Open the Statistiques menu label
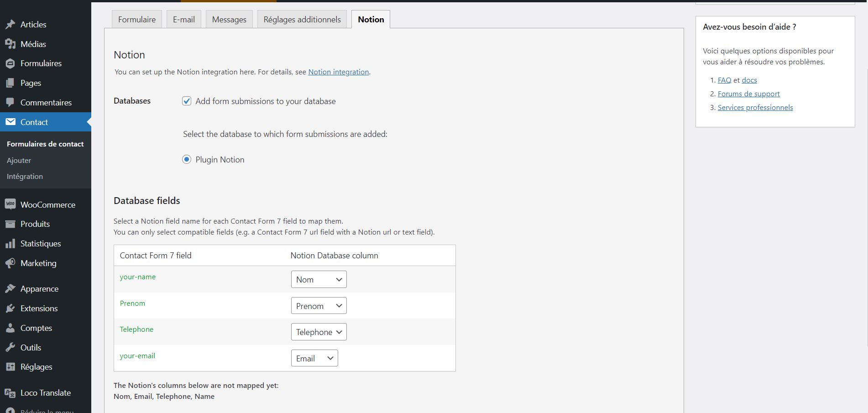Viewport: 868px width, 413px height. pyautogui.click(x=41, y=244)
